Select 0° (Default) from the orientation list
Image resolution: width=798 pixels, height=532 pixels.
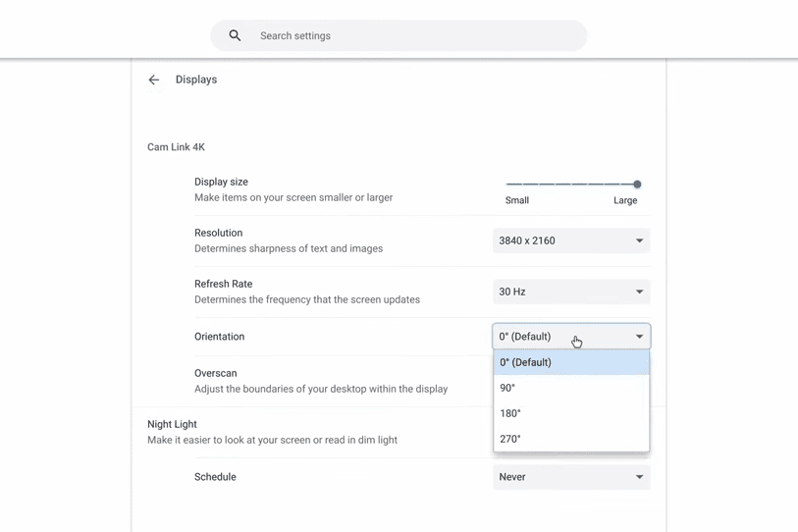pos(570,362)
